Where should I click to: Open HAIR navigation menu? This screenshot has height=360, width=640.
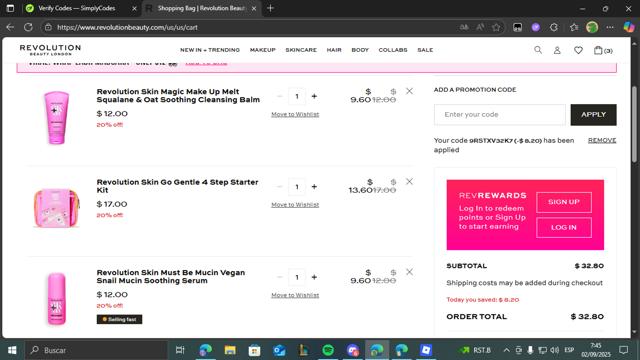[334, 50]
